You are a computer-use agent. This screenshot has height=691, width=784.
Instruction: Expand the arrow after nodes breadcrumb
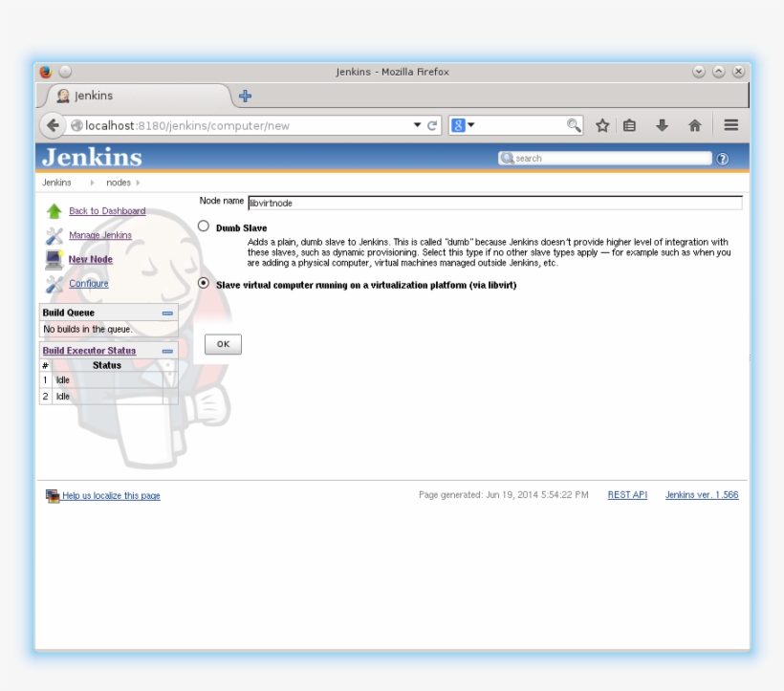[x=138, y=183]
